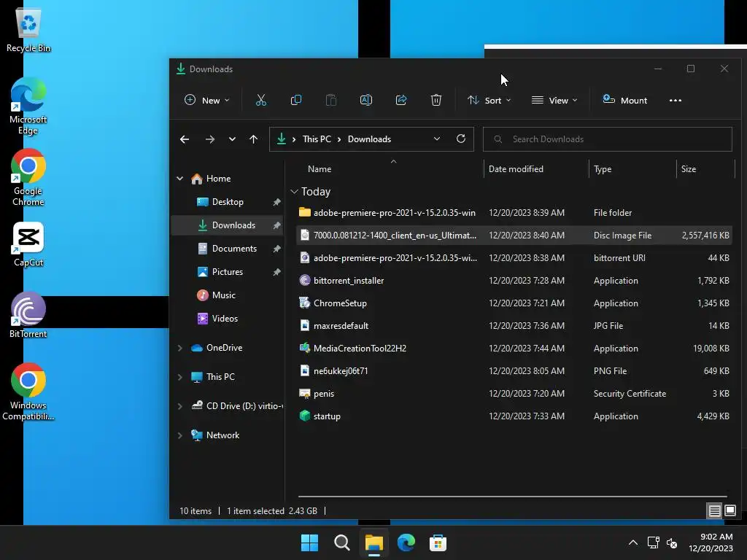Select adobe-premiere-pro folder row
747x560 pixels.
tap(514, 213)
